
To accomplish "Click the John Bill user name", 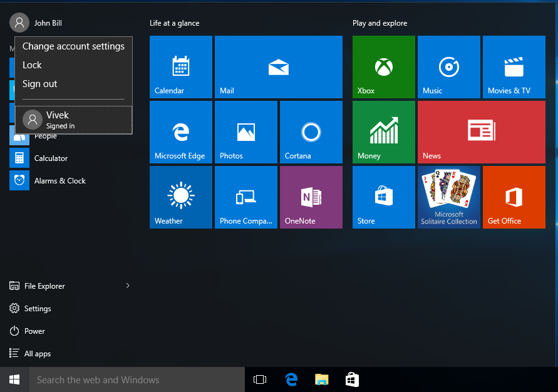I will (x=48, y=23).
